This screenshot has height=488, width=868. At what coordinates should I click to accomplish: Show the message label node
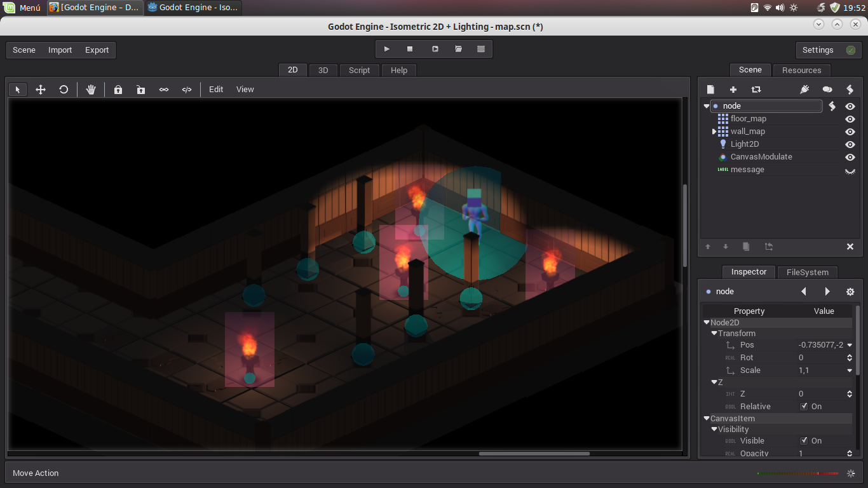coord(850,170)
